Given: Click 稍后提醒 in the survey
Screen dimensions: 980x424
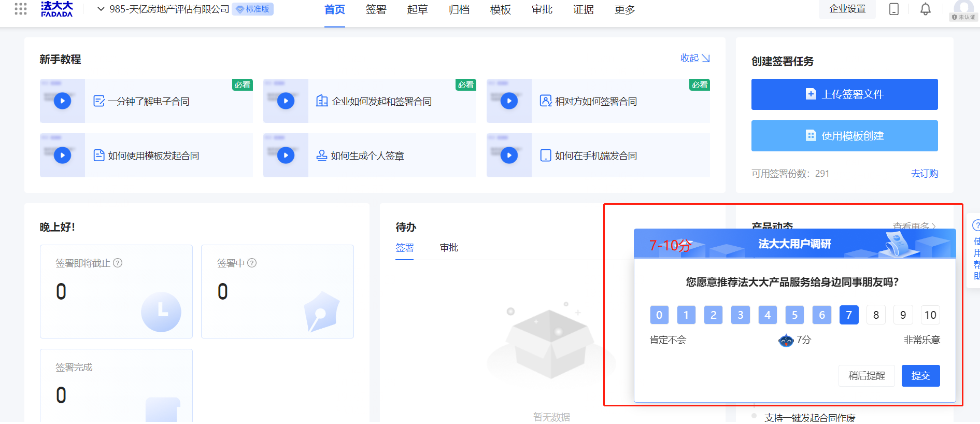Looking at the screenshot, I should click(x=867, y=376).
